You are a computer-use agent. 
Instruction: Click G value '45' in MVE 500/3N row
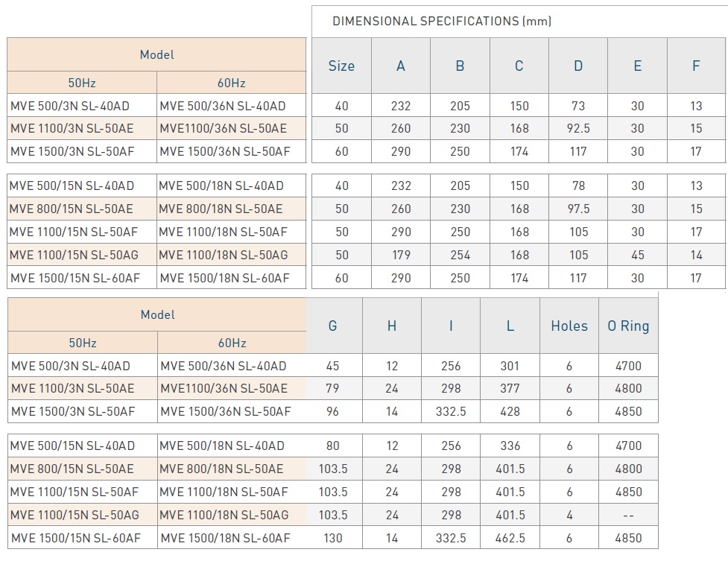tap(332, 366)
